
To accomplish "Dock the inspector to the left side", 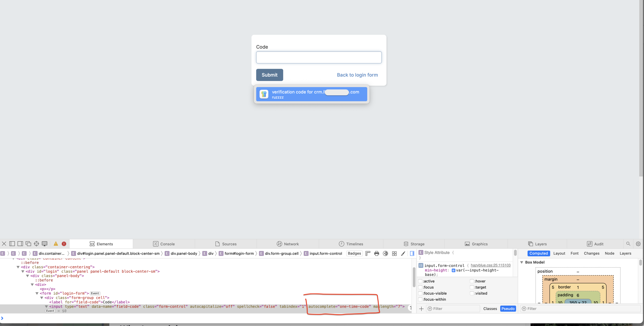I will [12, 244].
